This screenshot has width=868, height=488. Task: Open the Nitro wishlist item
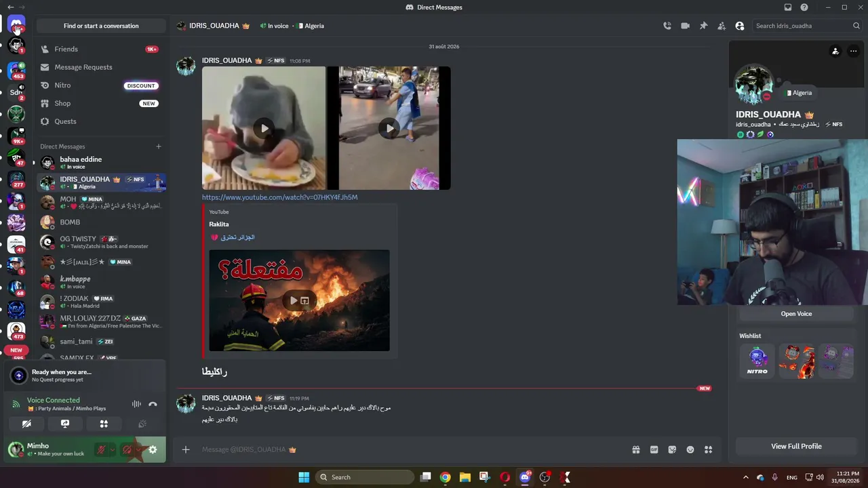757,361
